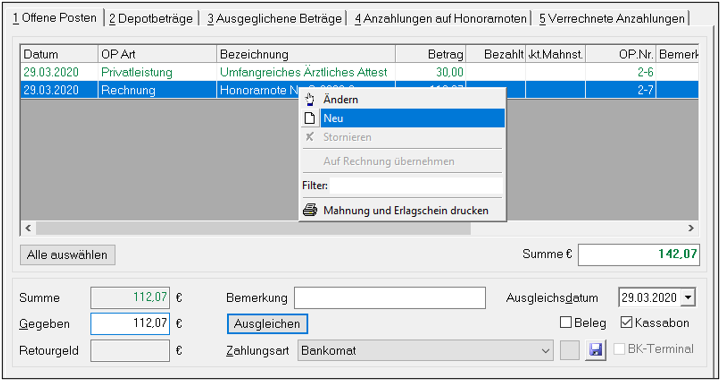Click the Filter input in the context menu
Screen dimensions: 721x381
(416, 186)
